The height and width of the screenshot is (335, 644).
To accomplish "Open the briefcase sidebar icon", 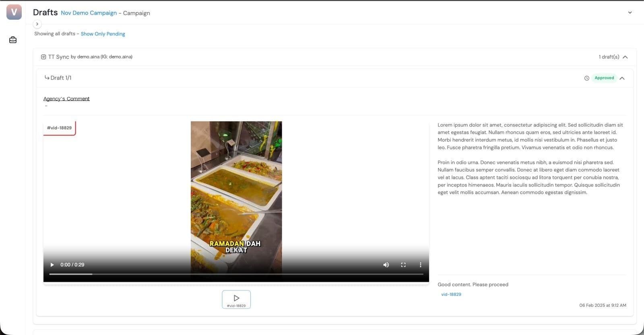I will tap(13, 40).
